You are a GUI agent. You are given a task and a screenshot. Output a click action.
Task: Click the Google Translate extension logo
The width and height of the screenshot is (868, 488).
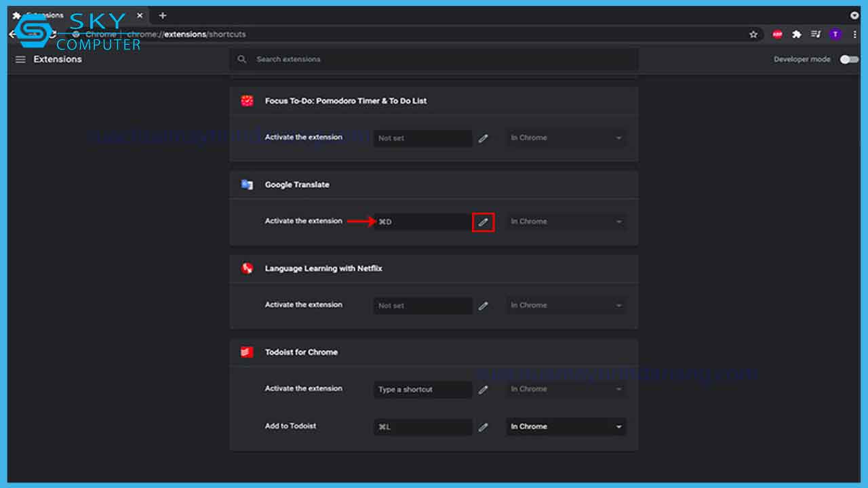(x=247, y=184)
